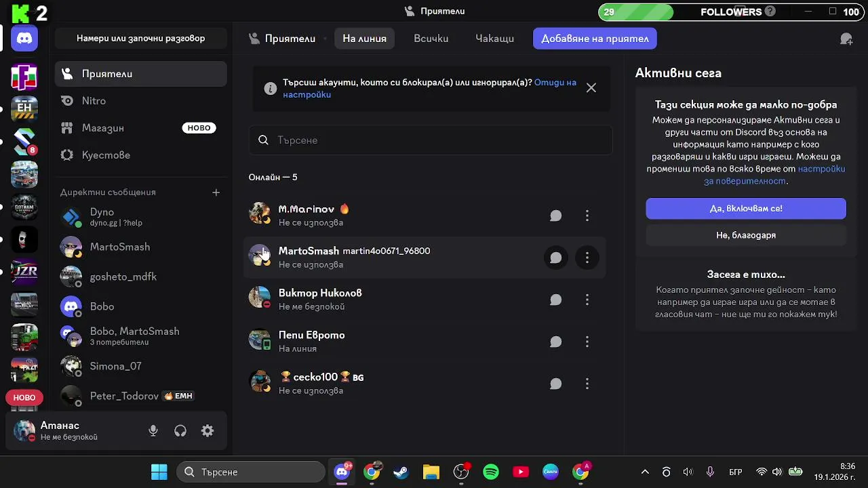Show hidden system tray icons

click(x=645, y=472)
